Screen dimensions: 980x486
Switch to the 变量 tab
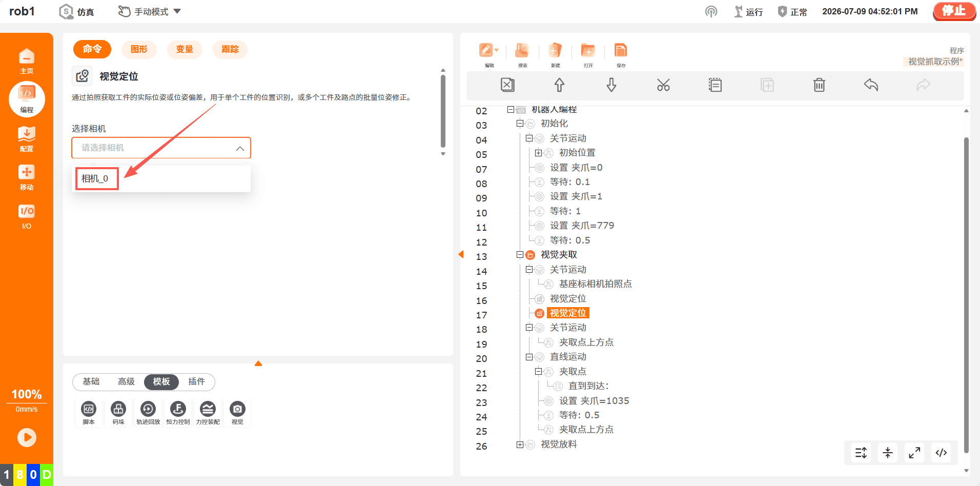(x=185, y=49)
